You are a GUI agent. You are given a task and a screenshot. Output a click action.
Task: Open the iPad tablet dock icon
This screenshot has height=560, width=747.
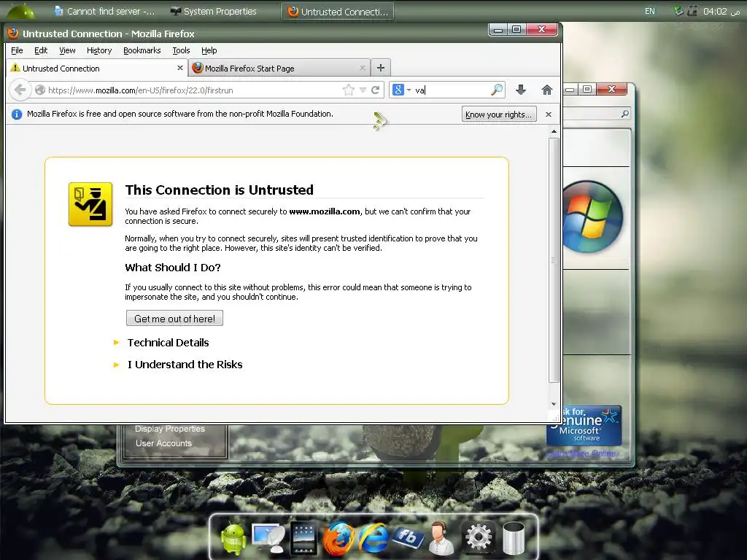[303, 537]
